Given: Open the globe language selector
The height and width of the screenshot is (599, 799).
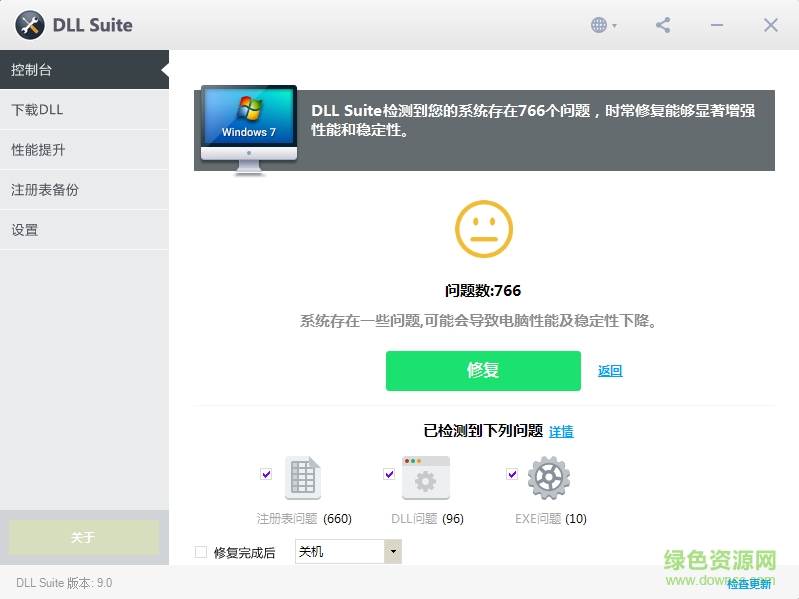Looking at the screenshot, I should (x=603, y=25).
